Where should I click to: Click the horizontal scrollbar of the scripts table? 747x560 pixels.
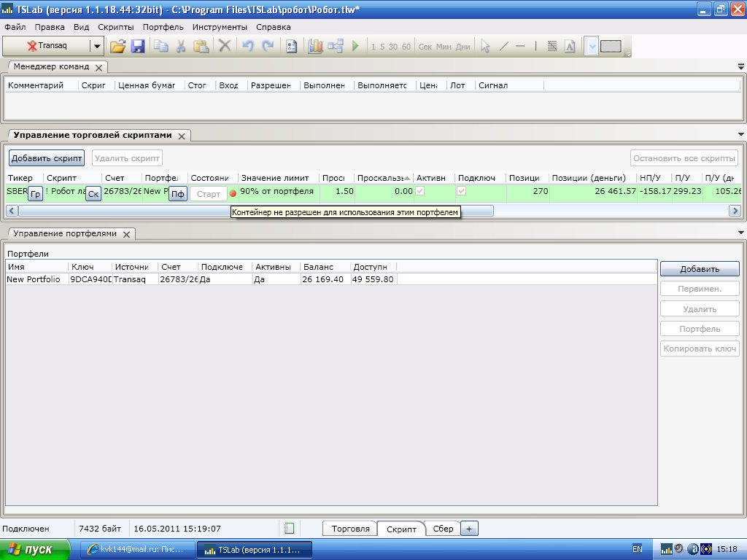[x=255, y=211]
